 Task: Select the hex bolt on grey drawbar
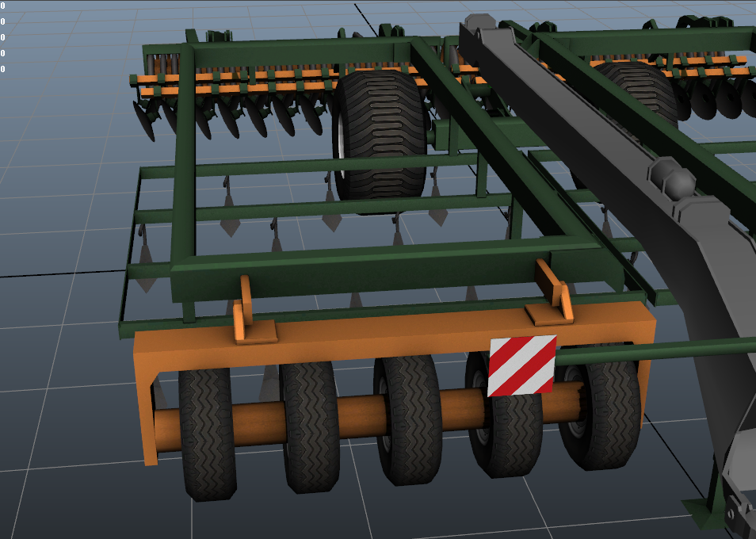673,178
